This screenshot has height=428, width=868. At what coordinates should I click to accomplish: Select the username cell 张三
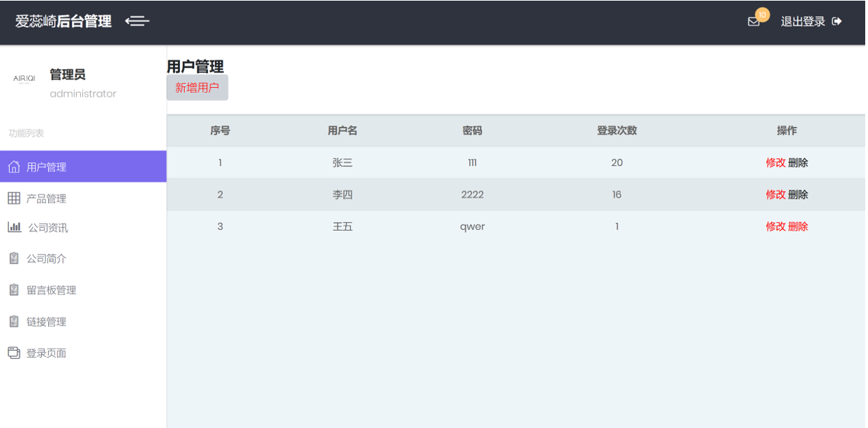pyautogui.click(x=343, y=162)
